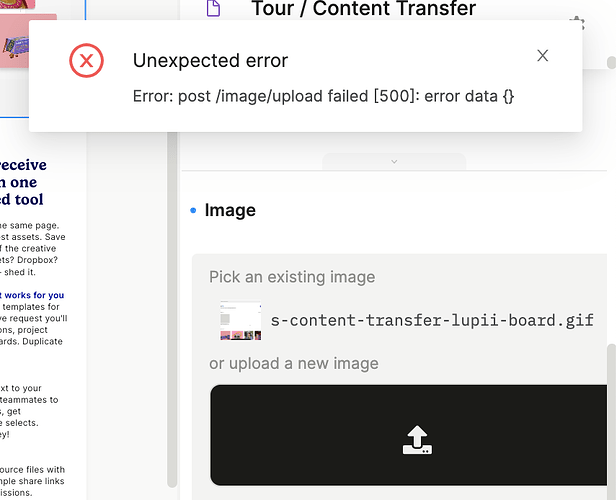
Task: Click the document icon beside Tour / Content Transfer
Action: (213, 9)
